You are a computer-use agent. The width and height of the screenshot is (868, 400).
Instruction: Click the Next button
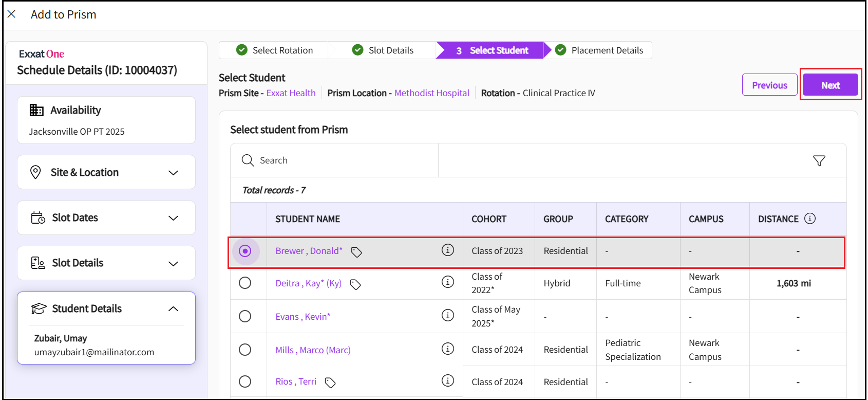(830, 85)
